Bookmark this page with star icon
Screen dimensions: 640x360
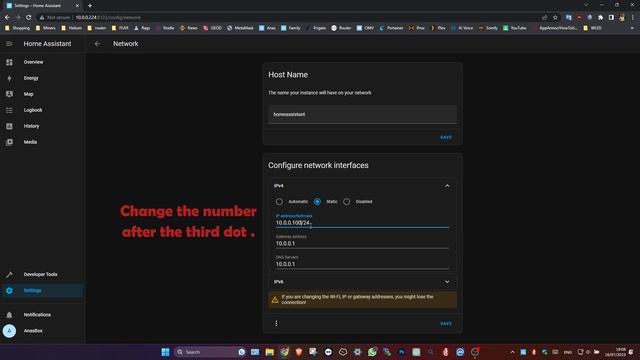(x=555, y=18)
